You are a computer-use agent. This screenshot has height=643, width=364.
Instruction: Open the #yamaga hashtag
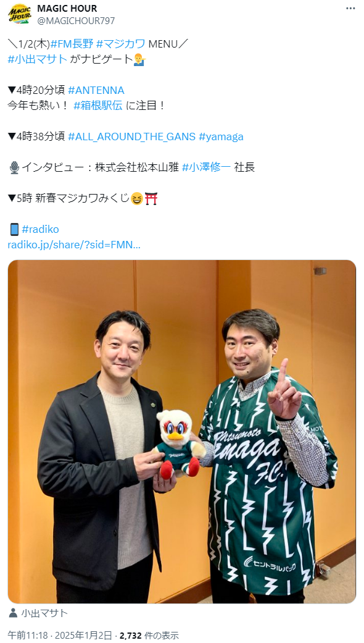click(221, 137)
